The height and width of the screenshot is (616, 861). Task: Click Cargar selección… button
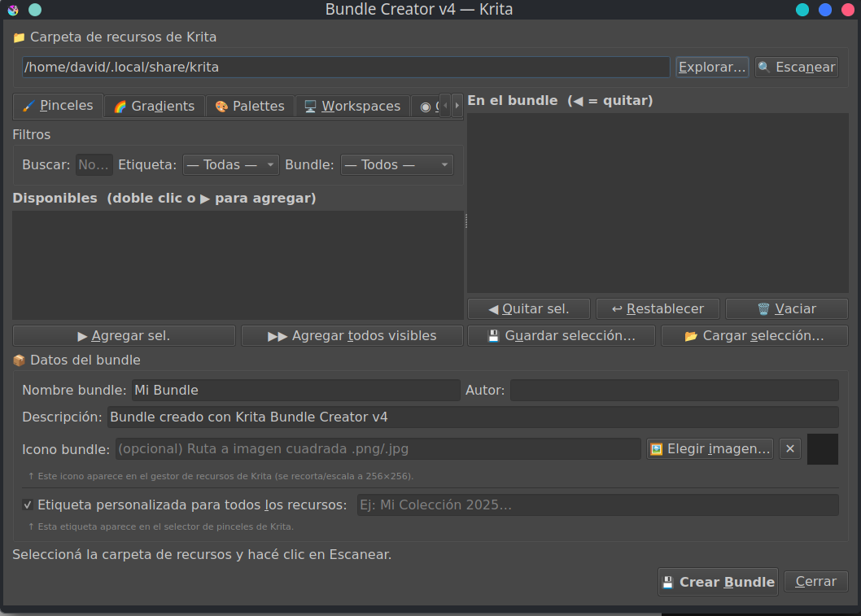click(754, 336)
